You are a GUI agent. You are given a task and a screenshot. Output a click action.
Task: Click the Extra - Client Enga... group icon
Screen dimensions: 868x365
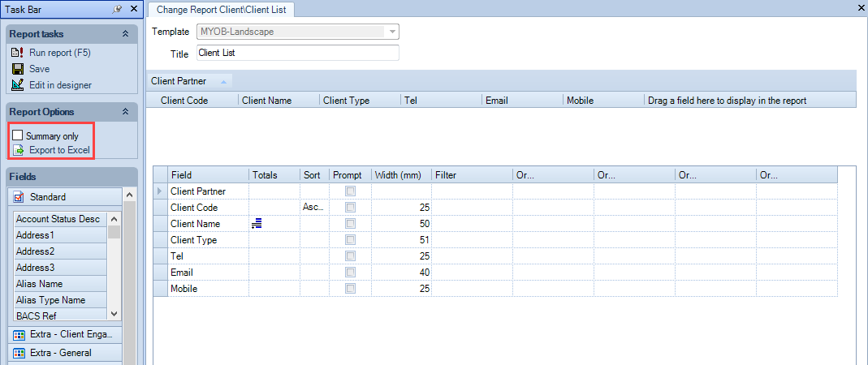(x=19, y=334)
